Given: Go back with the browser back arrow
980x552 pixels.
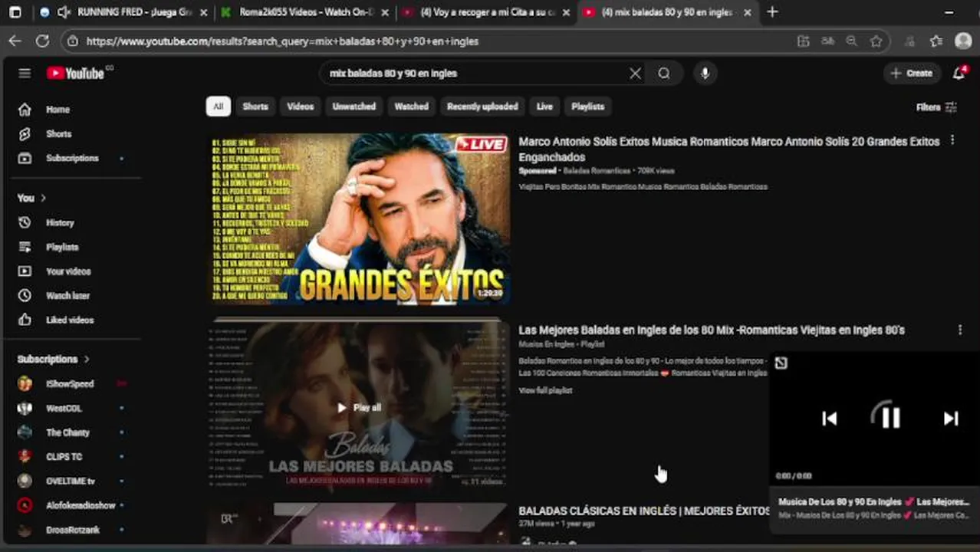Looking at the screenshot, I should coord(15,41).
